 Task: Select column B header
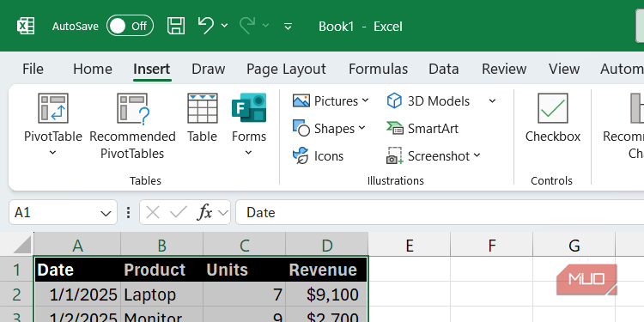tap(161, 246)
